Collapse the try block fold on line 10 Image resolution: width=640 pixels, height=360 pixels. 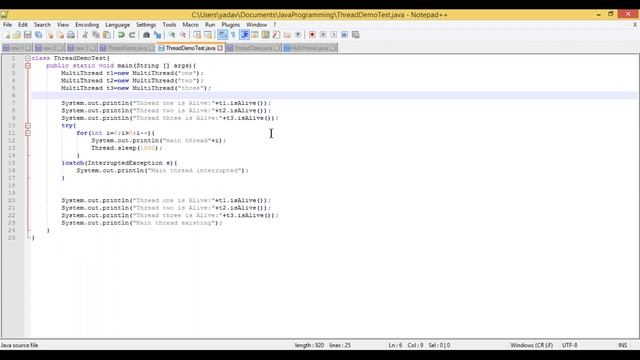coord(28,126)
